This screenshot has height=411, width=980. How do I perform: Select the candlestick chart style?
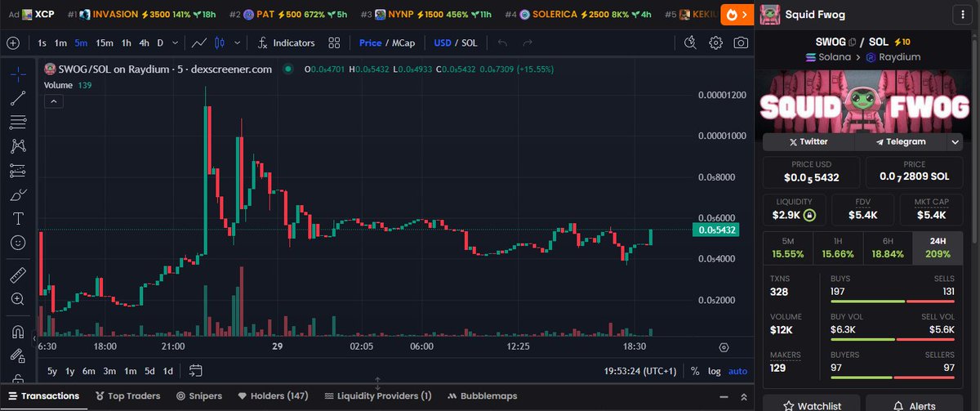point(219,42)
